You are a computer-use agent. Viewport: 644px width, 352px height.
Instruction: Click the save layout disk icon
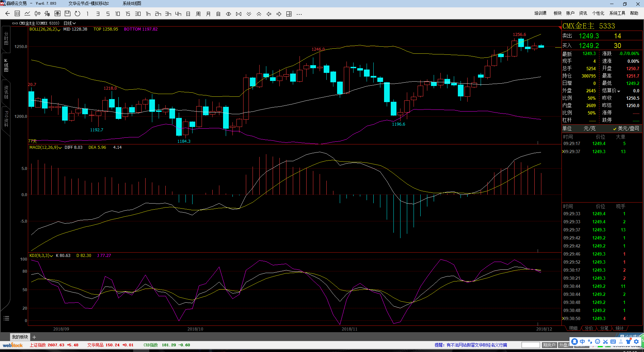[x=67, y=14]
